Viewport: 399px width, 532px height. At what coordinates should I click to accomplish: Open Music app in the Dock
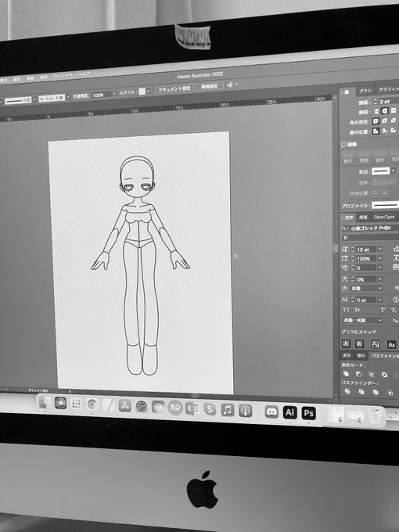228,410
